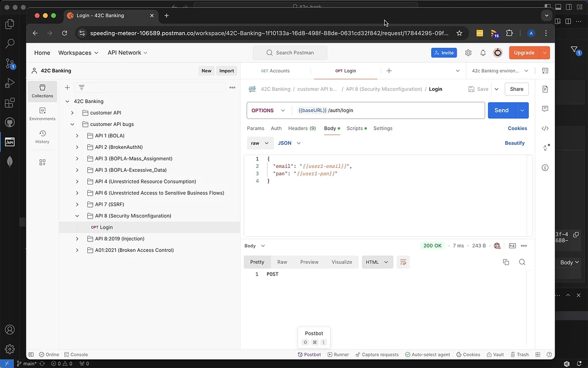Click the Beautify link
The height and width of the screenshot is (368, 588).
[x=514, y=143]
